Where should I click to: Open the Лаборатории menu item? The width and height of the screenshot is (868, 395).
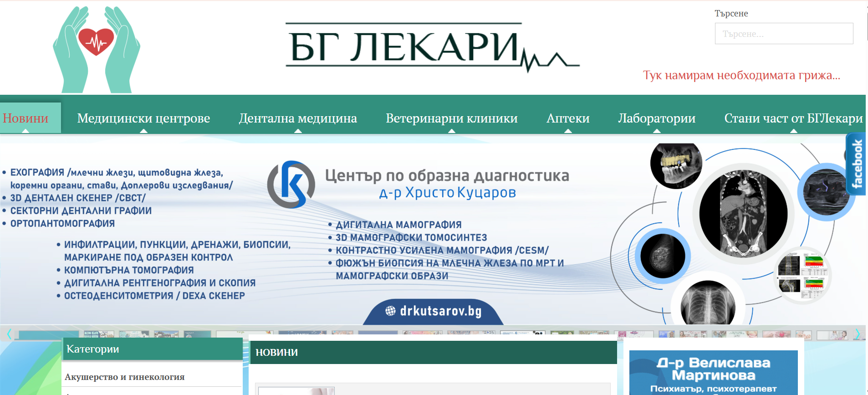(x=656, y=118)
